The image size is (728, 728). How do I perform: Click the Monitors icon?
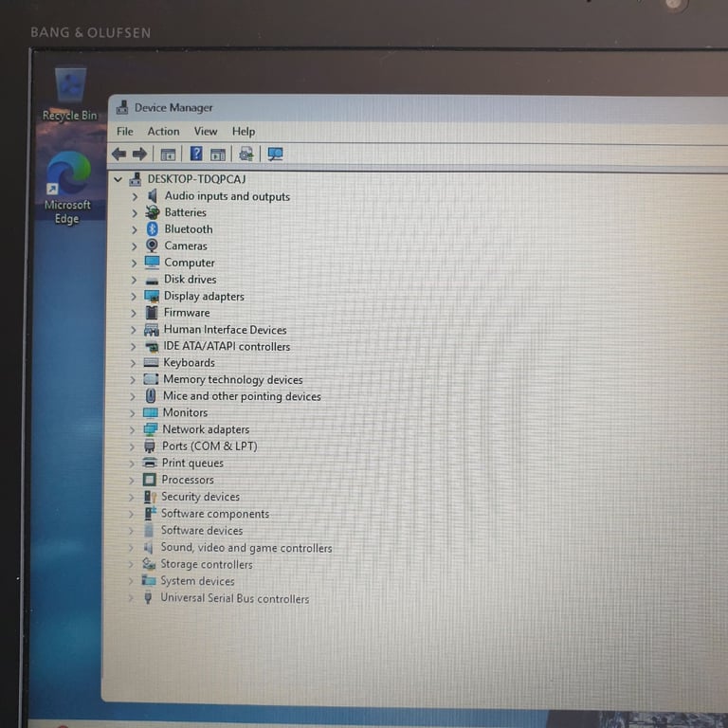(x=151, y=412)
